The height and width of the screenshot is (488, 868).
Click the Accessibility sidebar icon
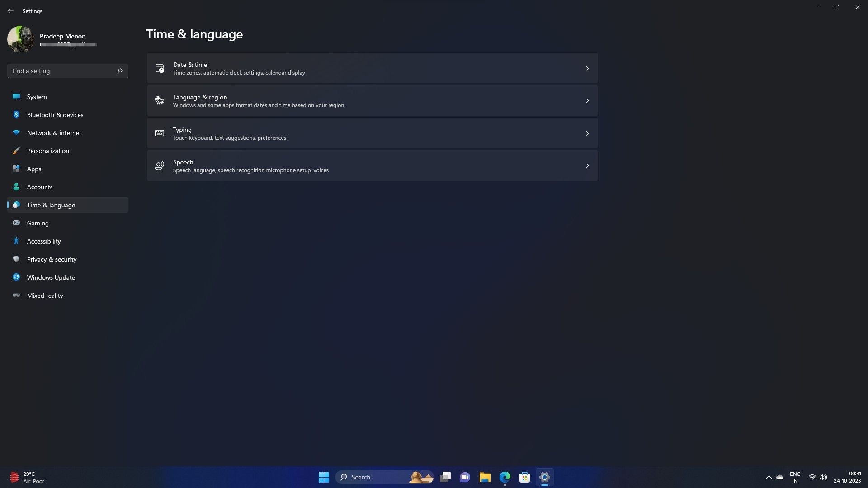(15, 241)
